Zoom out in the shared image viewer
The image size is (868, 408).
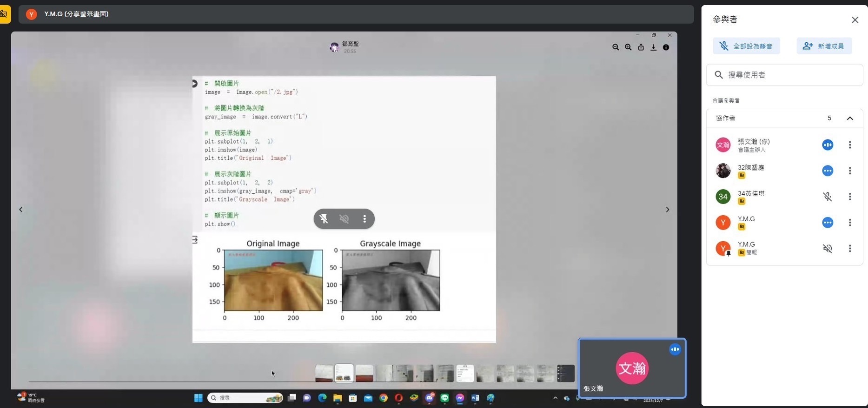click(x=616, y=47)
